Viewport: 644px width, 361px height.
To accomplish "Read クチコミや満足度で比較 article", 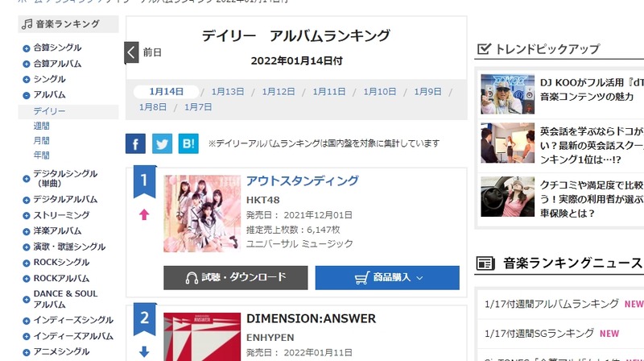I will (592, 199).
